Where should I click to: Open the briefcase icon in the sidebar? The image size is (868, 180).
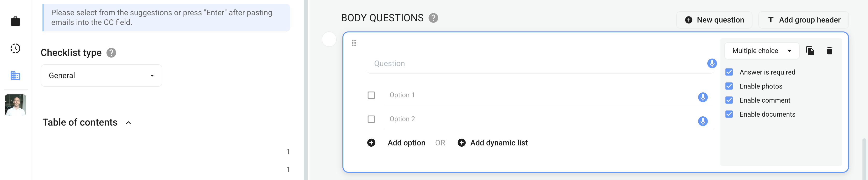[15, 21]
